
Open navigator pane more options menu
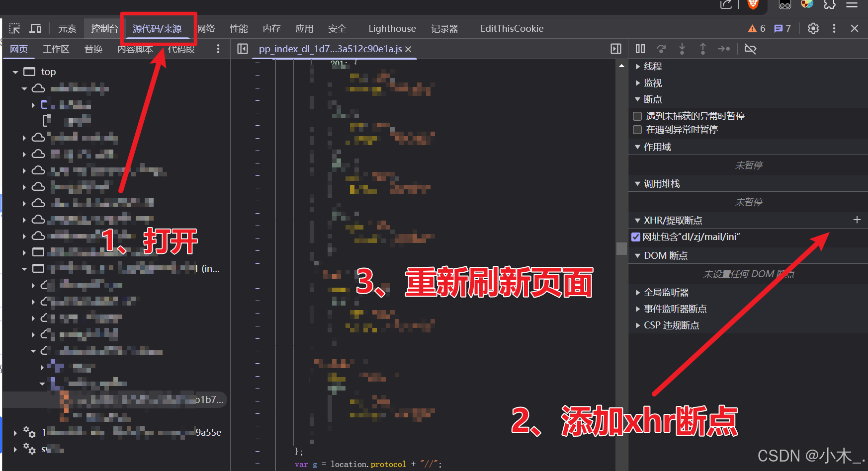click(218, 49)
